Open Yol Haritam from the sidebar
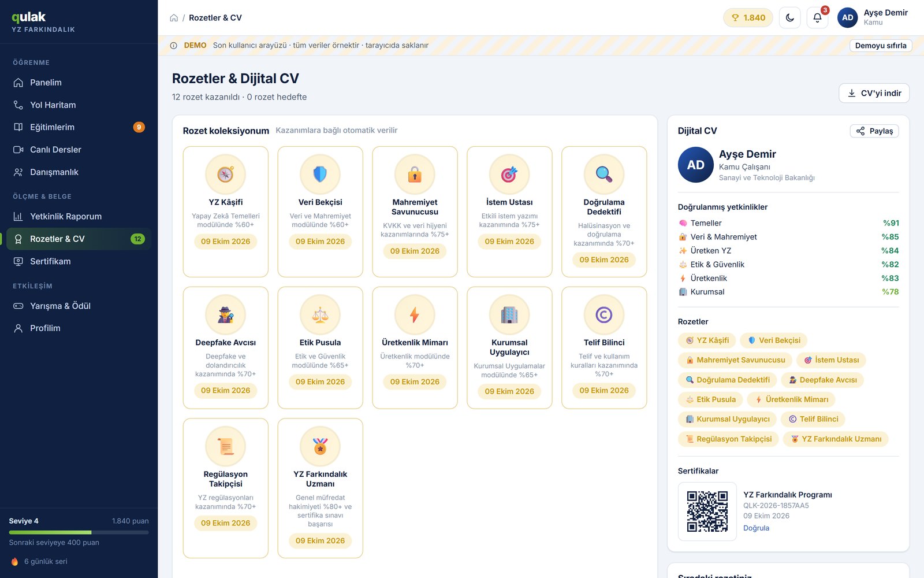This screenshot has height=578, width=924. pos(79,105)
